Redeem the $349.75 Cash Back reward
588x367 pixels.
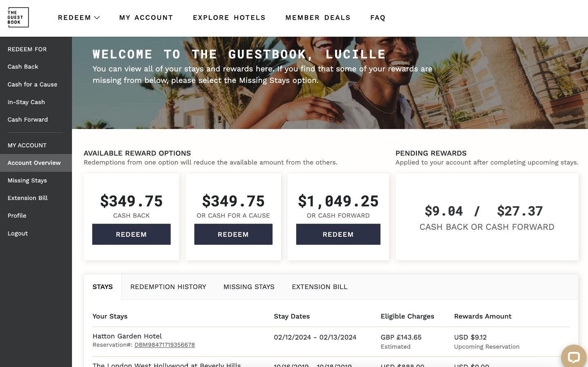(131, 234)
